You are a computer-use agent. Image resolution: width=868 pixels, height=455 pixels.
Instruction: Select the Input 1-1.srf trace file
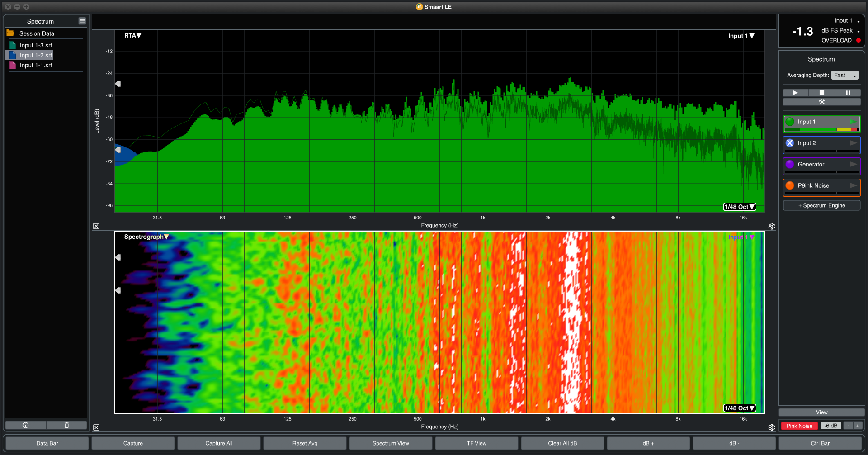click(36, 65)
